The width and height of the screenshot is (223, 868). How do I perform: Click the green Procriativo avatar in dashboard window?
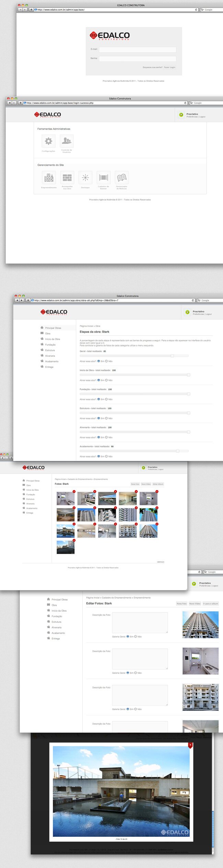(181, 115)
